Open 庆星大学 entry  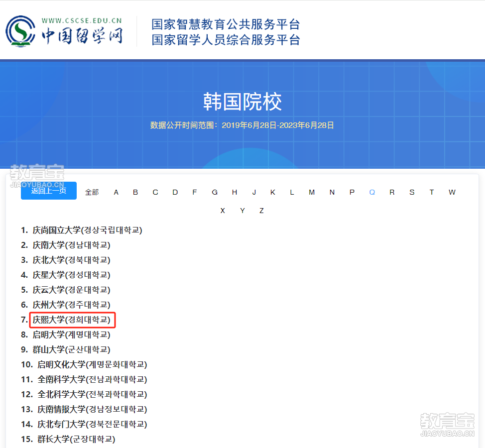point(71,275)
